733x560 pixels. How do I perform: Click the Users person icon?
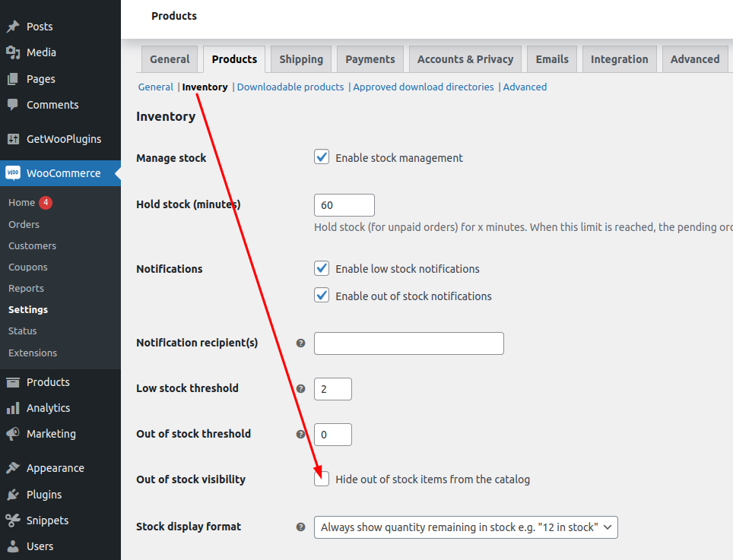pos(13,546)
